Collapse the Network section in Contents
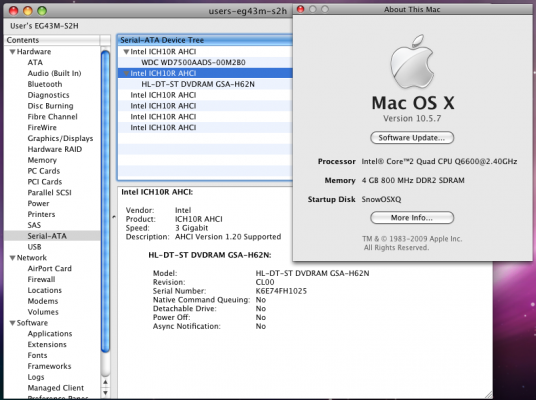 (x=13, y=258)
